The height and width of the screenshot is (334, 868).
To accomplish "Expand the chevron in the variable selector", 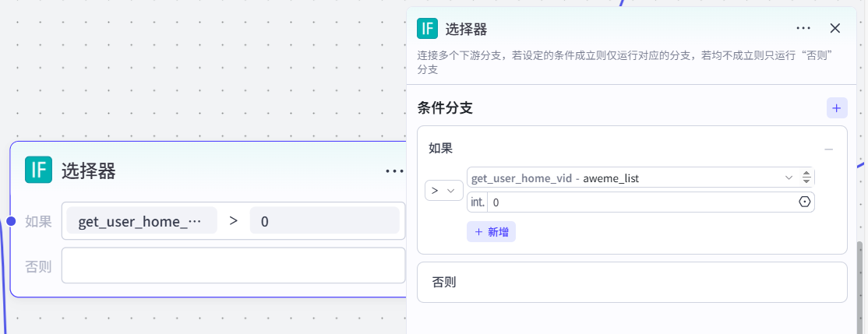I will coord(789,178).
